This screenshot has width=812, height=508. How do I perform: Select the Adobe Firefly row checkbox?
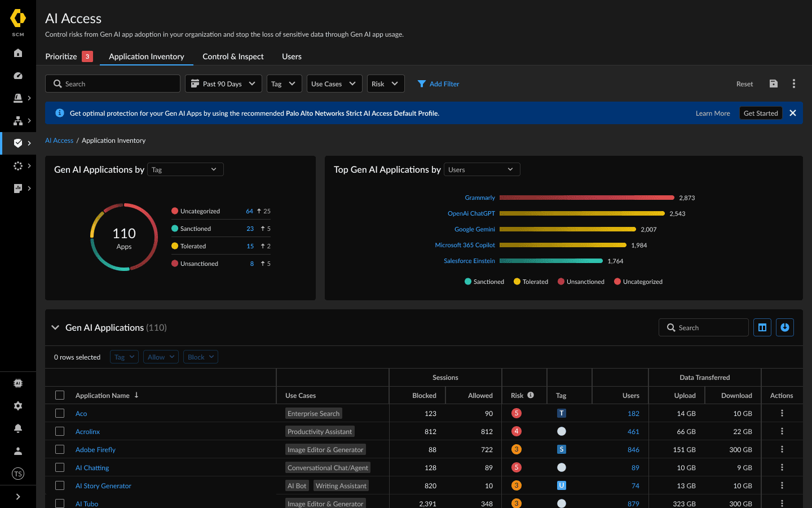60,449
